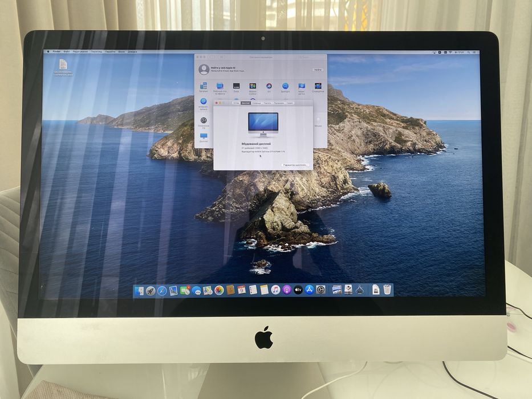Image resolution: width=532 pixels, height=399 pixels.
Task: Switch to Огляд tab in front window
Action: [x=236, y=103]
